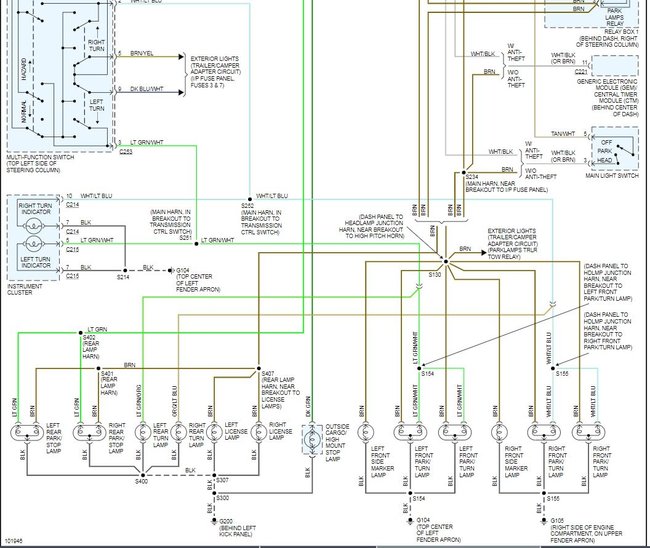Click the right license lamp symbol
650x548 pixels.
click(x=259, y=433)
